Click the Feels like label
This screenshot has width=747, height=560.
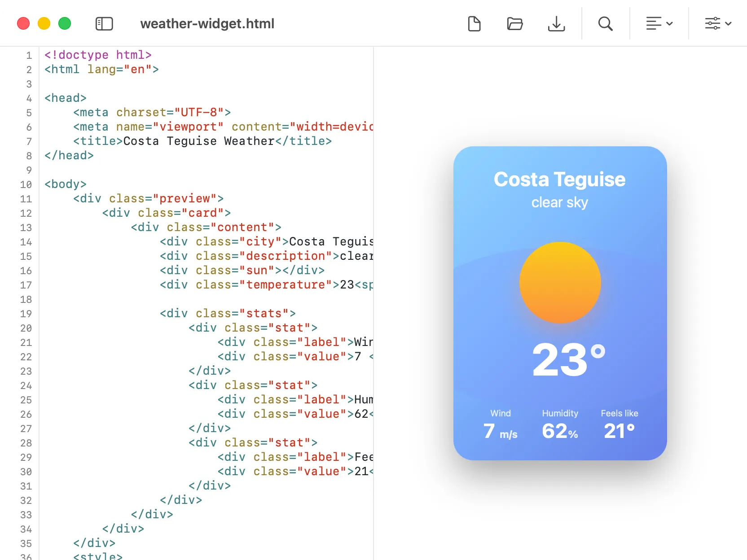[x=620, y=413]
